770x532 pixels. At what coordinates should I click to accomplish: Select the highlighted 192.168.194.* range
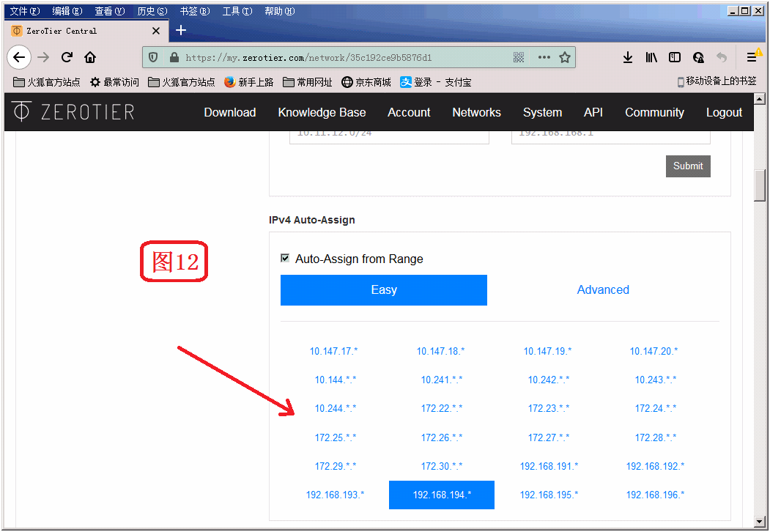pyautogui.click(x=442, y=495)
